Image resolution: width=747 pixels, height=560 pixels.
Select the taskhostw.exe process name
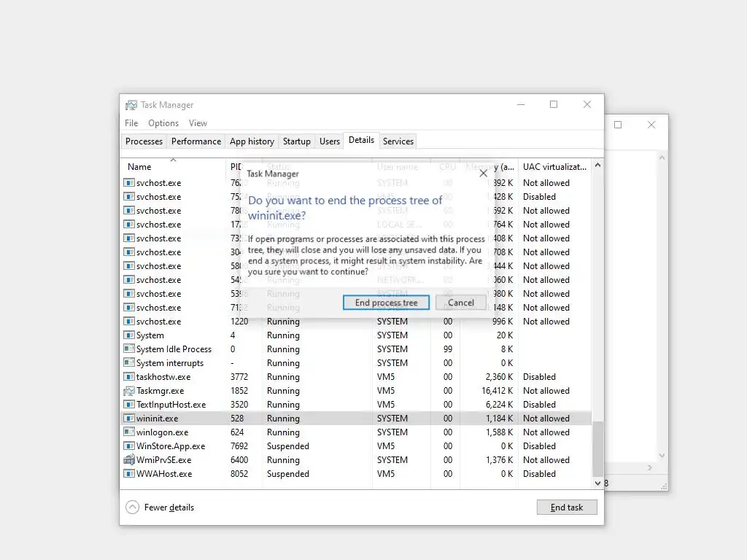click(x=163, y=377)
